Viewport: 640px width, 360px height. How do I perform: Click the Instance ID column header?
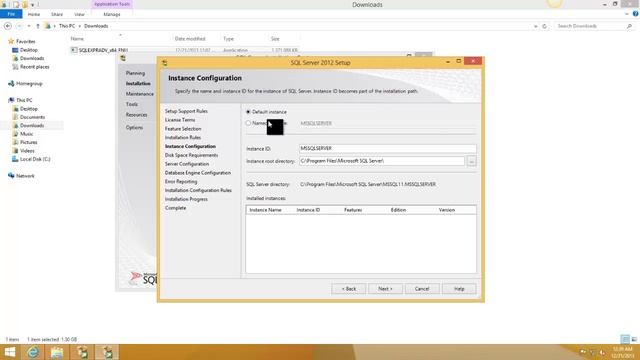308,210
